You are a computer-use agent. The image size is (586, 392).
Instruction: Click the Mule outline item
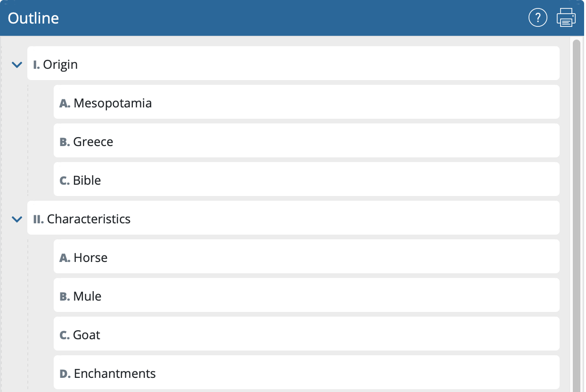[87, 296]
